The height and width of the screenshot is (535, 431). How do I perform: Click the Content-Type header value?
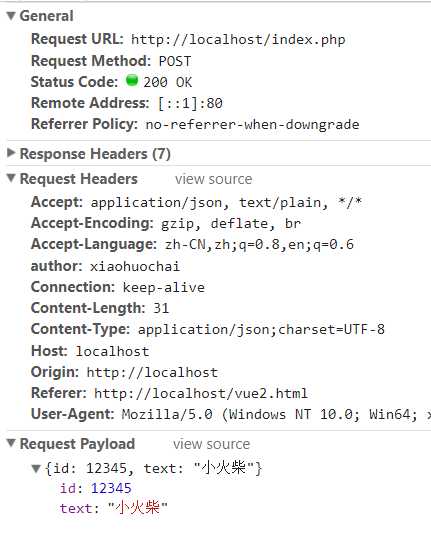261,330
